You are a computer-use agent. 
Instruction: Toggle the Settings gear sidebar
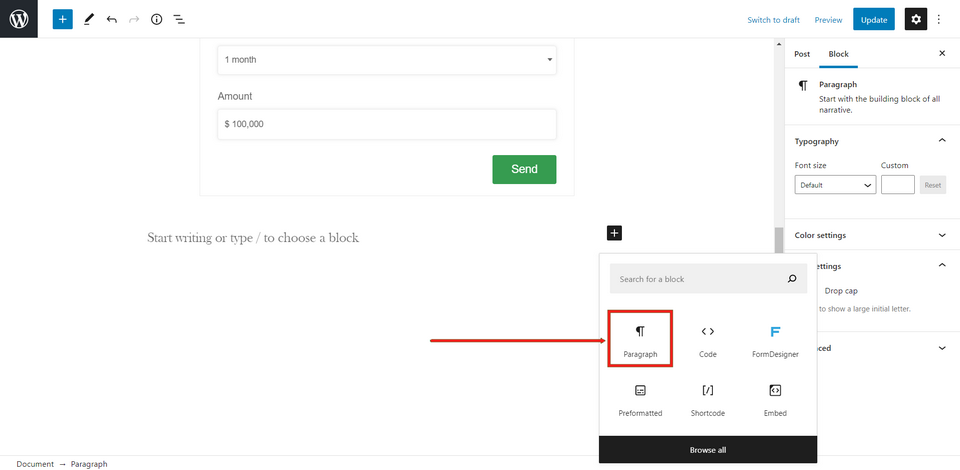click(915, 19)
